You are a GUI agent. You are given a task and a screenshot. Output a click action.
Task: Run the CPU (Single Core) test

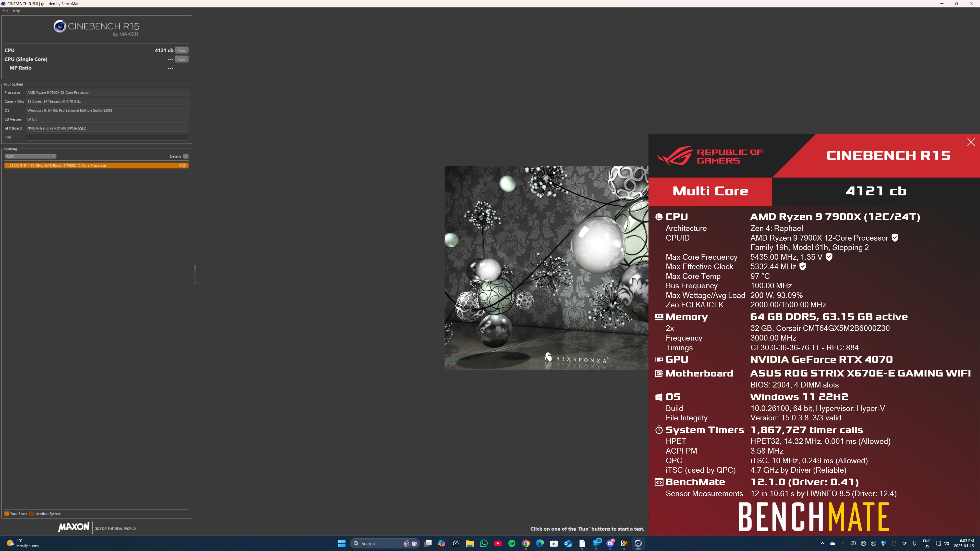click(181, 59)
